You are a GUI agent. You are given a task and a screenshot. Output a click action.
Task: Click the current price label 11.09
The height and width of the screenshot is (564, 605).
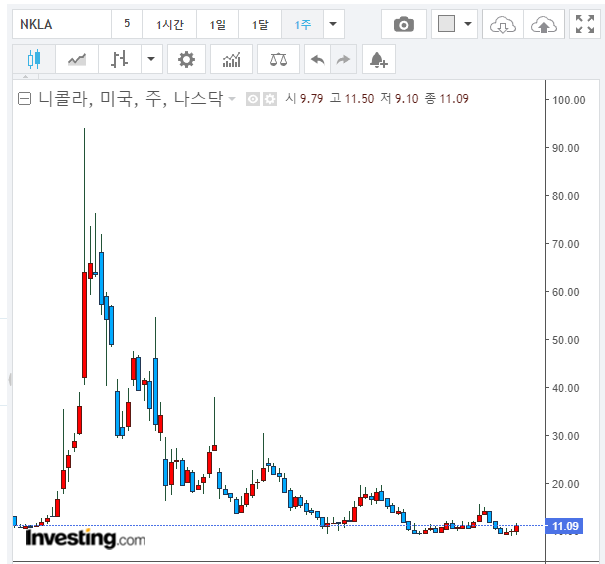[564, 526]
